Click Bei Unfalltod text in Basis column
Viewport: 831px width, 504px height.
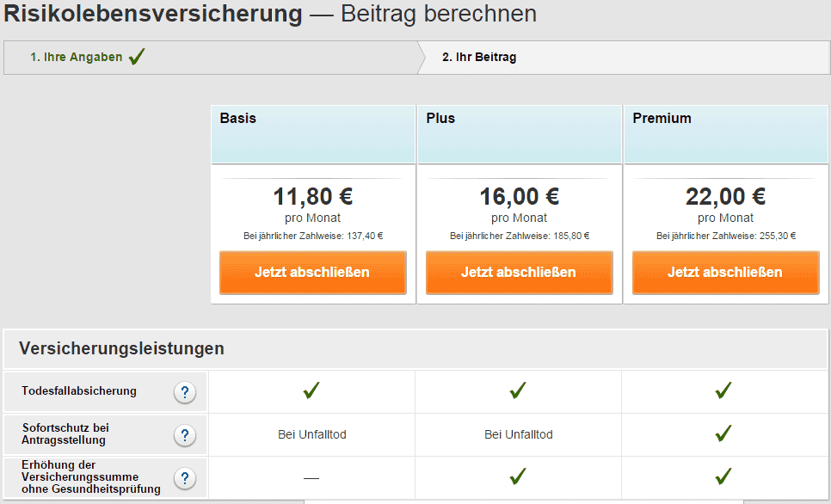pos(312,434)
